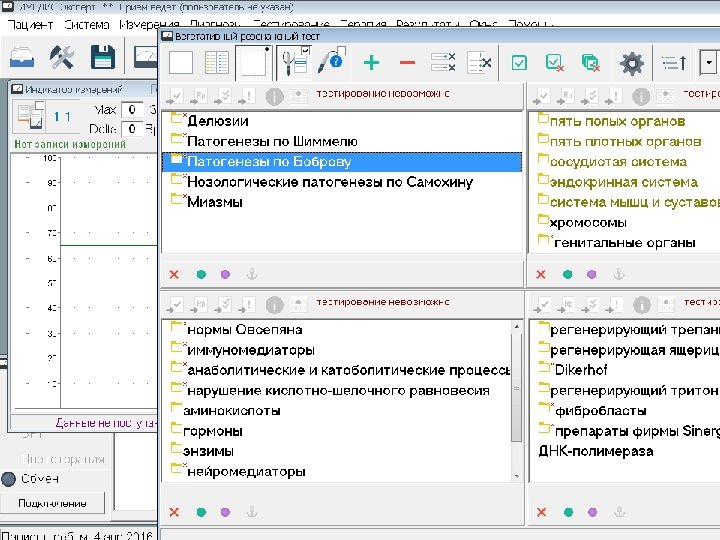This screenshot has height=540, width=720.
Task: Open test settings with the gear icon
Action: coord(632,63)
